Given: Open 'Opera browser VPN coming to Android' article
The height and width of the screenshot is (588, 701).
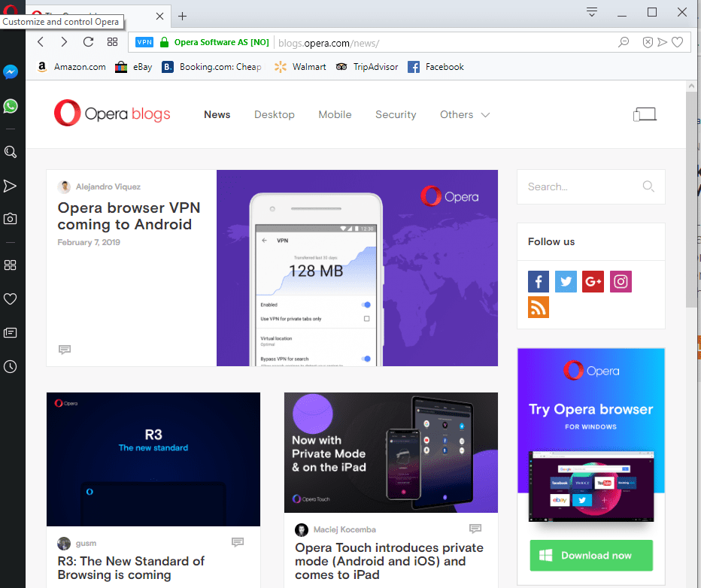Looking at the screenshot, I should 129,216.
